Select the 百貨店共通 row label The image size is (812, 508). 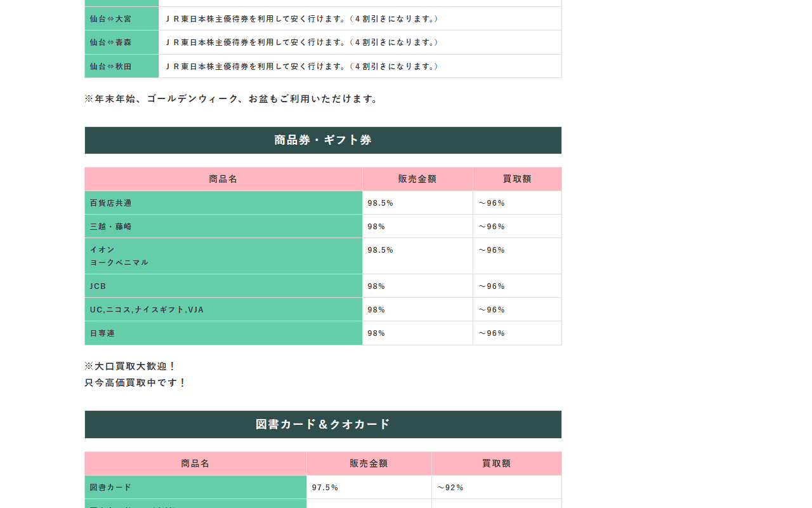(x=111, y=203)
